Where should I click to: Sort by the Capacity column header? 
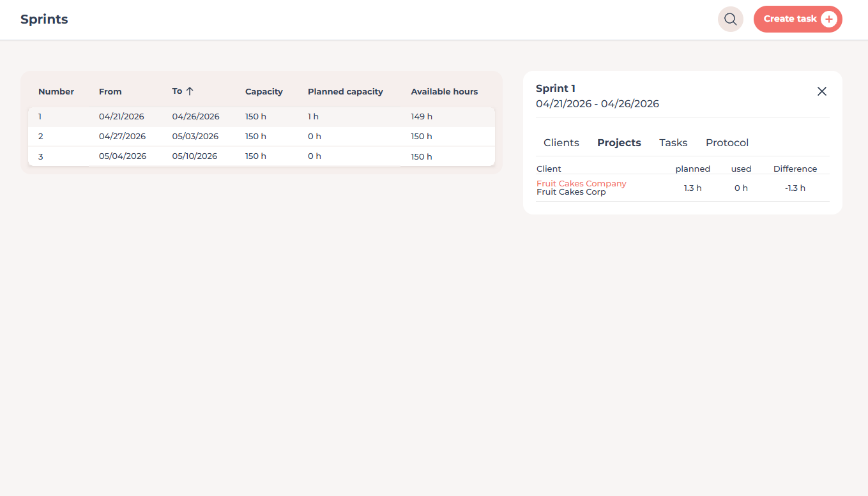point(264,92)
